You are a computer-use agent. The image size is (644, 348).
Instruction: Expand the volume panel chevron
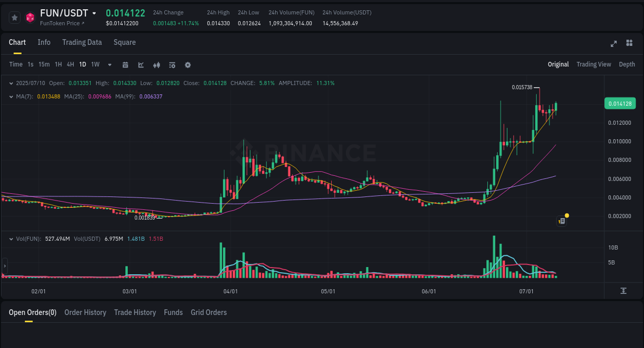click(x=11, y=239)
